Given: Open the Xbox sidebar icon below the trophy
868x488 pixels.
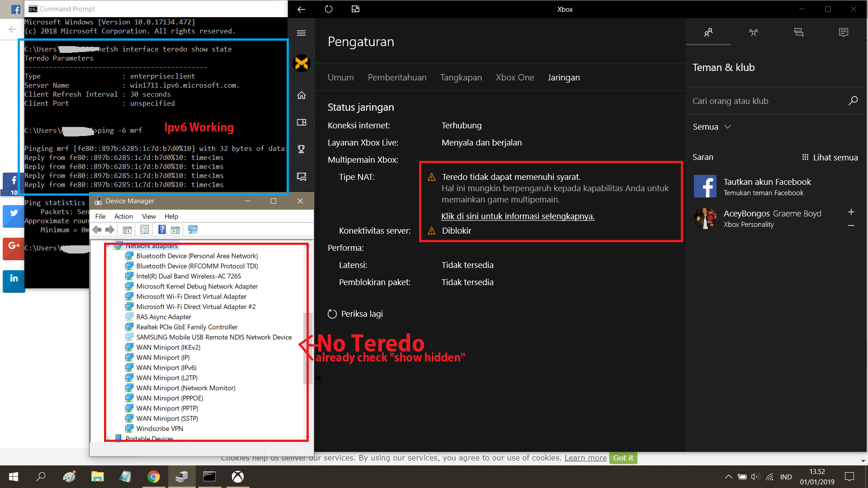Looking at the screenshot, I should 302,176.
